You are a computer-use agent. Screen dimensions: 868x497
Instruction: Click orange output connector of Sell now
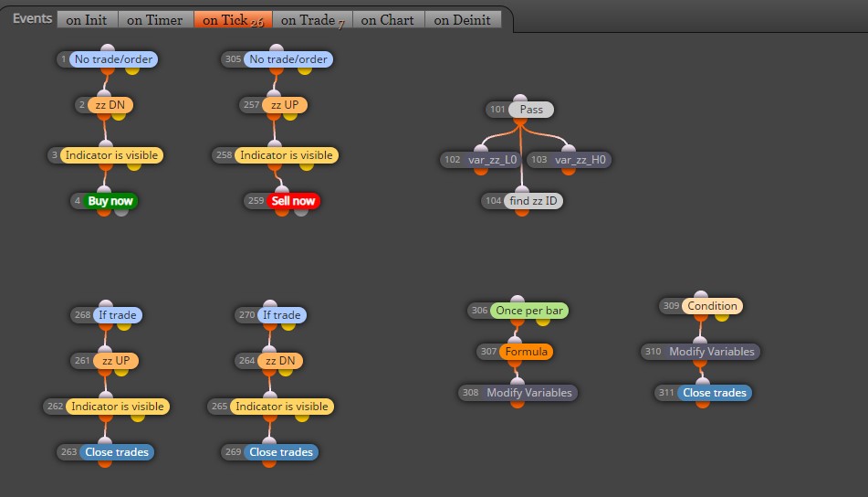(282, 211)
